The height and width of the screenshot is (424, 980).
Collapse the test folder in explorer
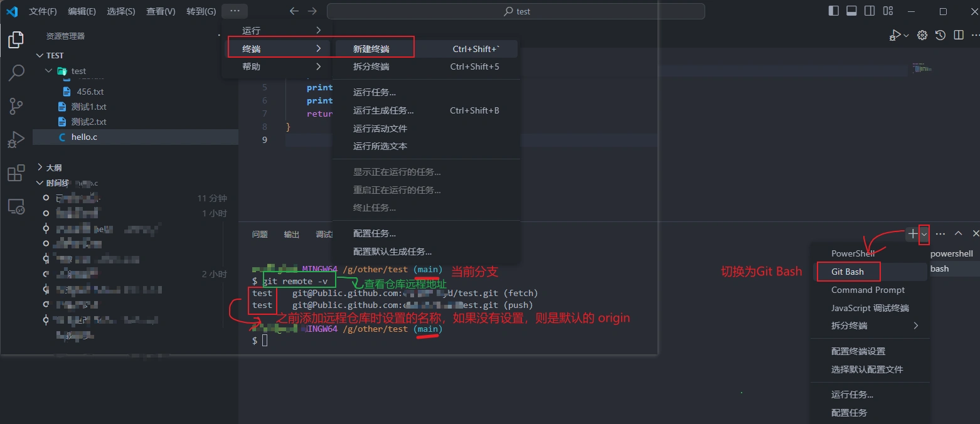(x=136, y=71)
